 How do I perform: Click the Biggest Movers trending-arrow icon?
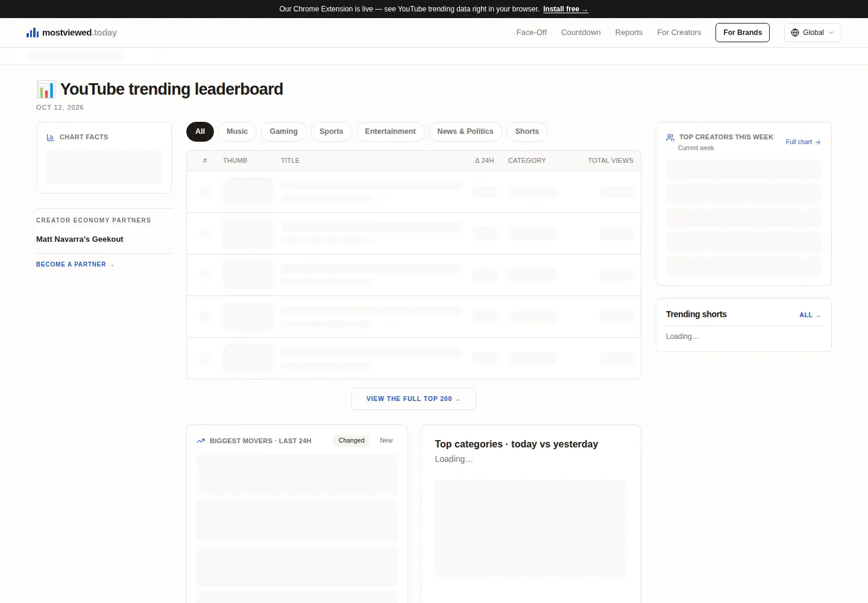point(201,441)
